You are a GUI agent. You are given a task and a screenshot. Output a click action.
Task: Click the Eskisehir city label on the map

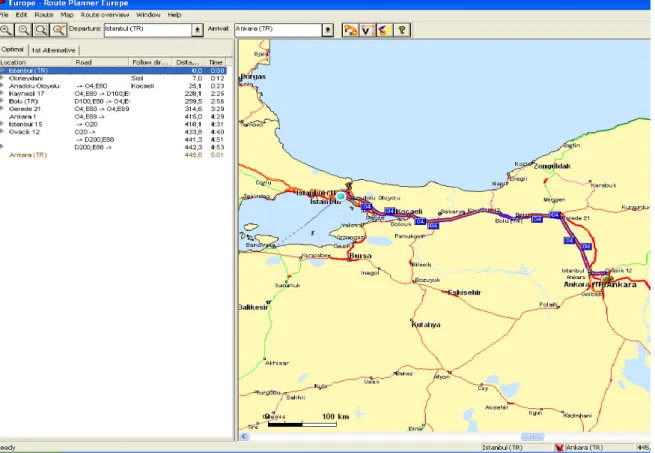pyautogui.click(x=464, y=292)
